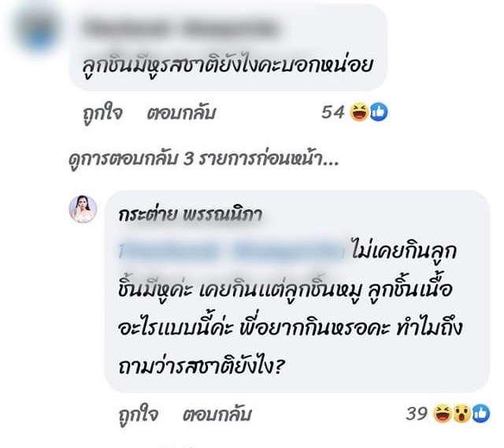The image size is (504, 448).
Task: Click the Haha emoji beside 54
Action: 359,113
